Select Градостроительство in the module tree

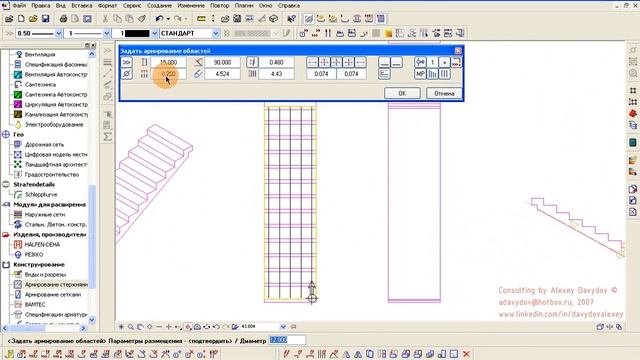tap(51, 174)
